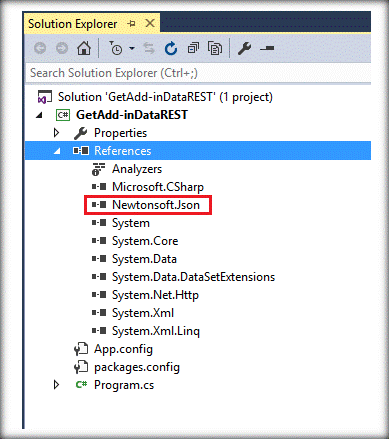Select the System reference
The width and height of the screenshot is (389, 439).
[131, 223]
